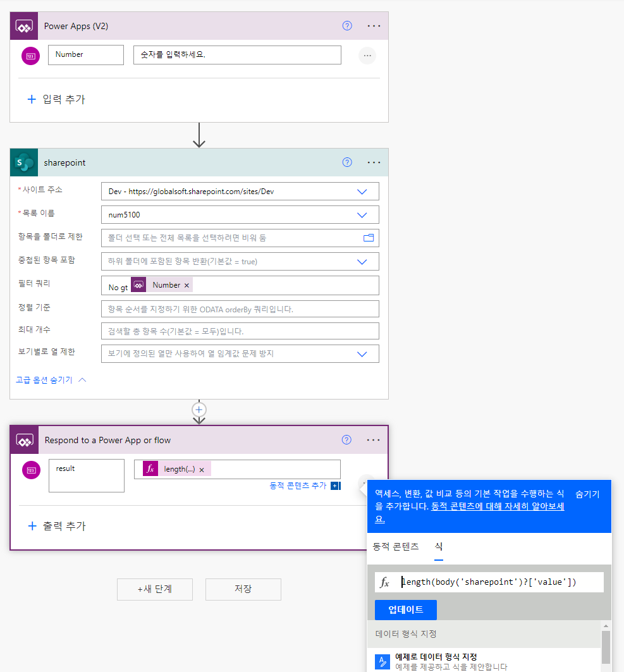Screen dimensions: 624x672
Task: Remove the length(...) expression token
Action: pos(202,470)
